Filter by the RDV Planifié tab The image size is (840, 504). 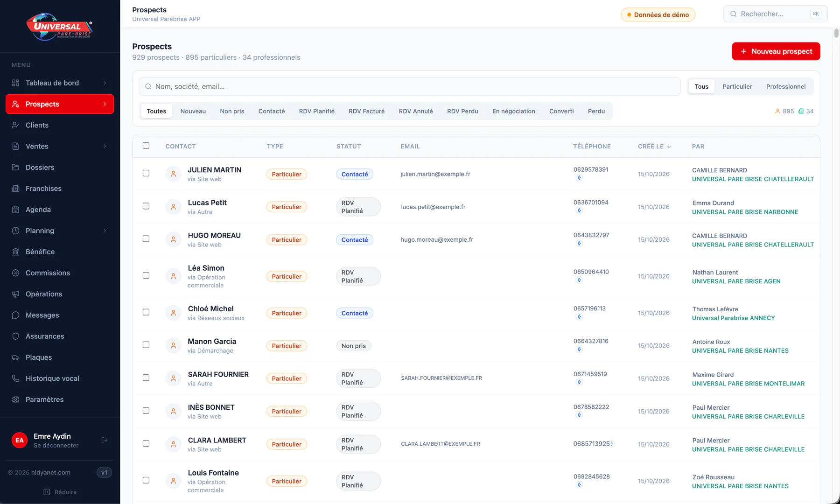pos(317,111)
